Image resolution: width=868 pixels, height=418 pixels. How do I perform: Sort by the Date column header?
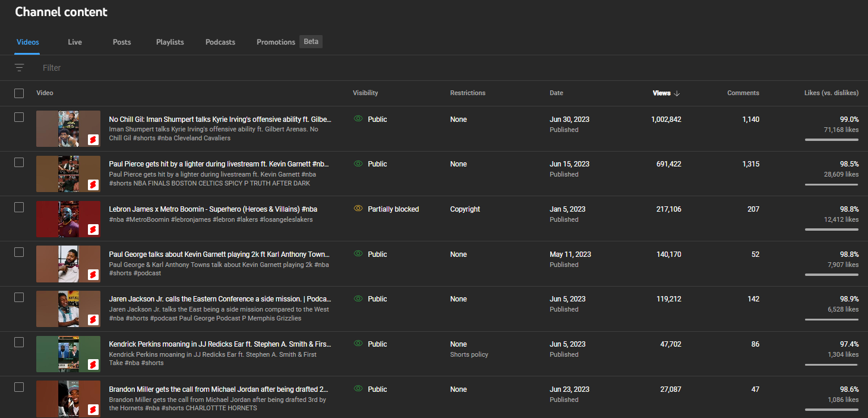[x=556, y=93]
